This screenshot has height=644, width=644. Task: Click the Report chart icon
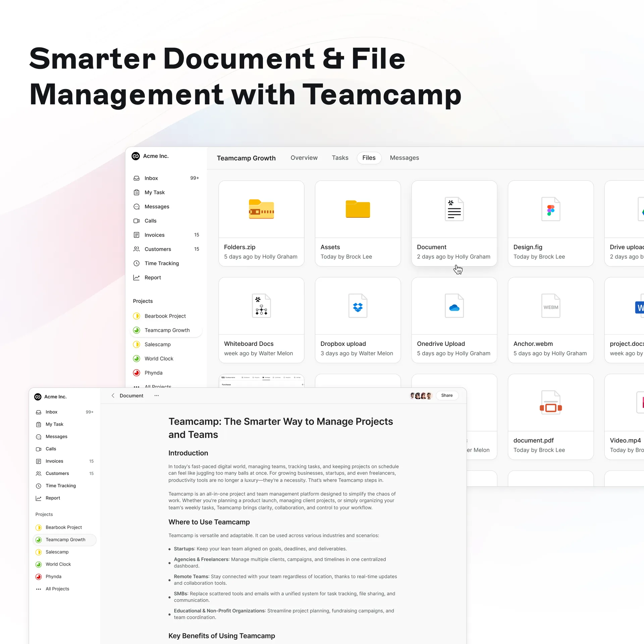(x=137, y=277)
